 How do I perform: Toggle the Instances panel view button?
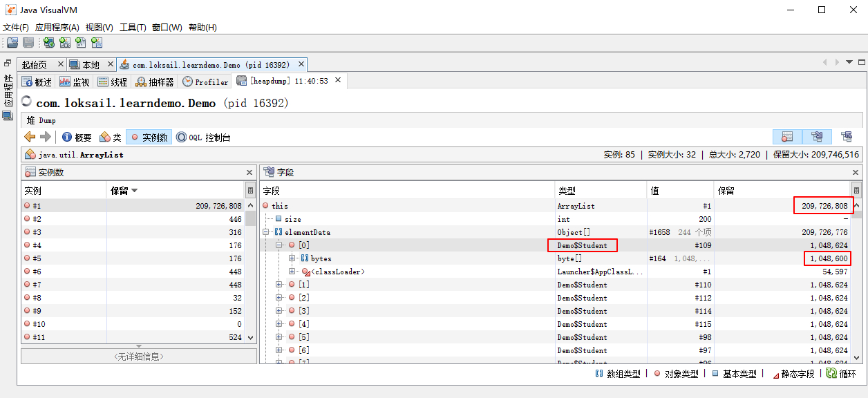pyautogui.click(x=787, y=137)
